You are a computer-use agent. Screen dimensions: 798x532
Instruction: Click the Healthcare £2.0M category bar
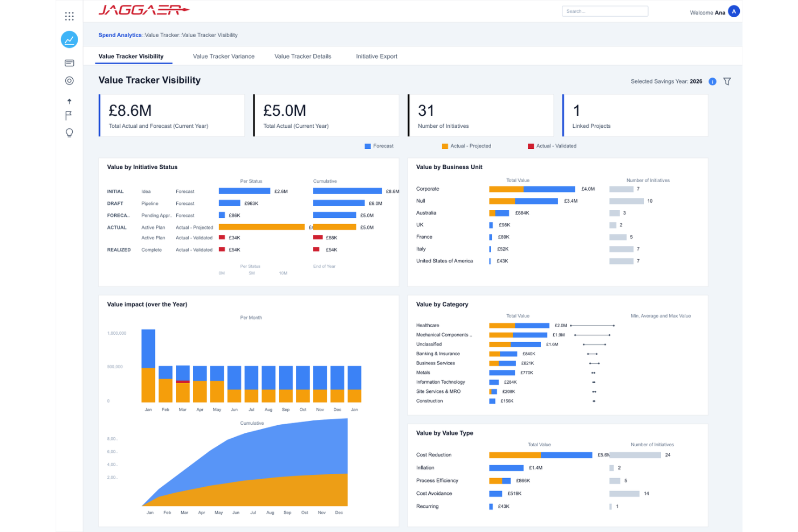(519, 326)
